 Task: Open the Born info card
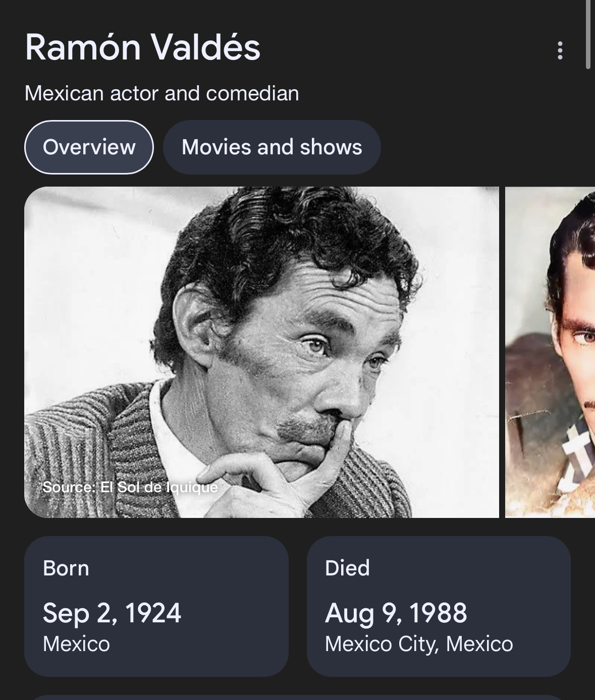[x=156, y=606]
